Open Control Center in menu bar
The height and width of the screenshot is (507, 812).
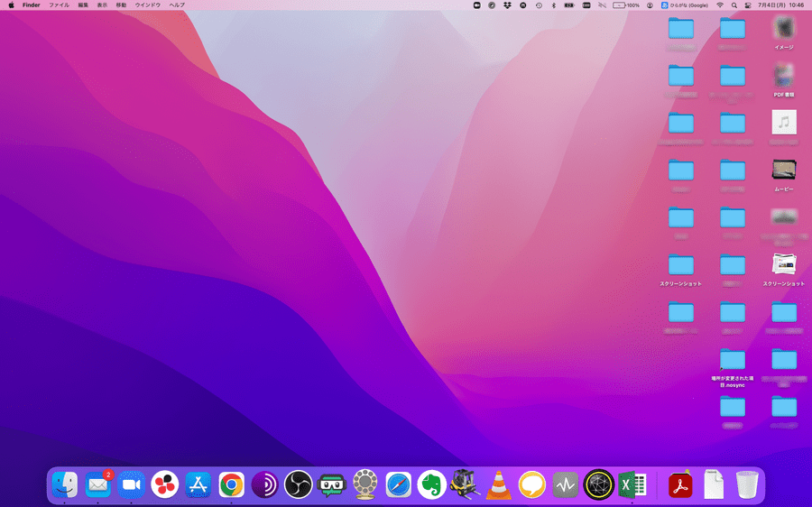[749, 5]
